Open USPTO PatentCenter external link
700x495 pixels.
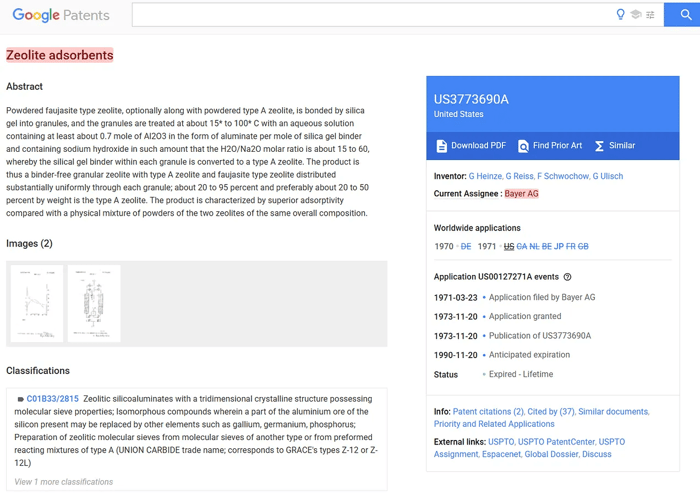point(558,441)
